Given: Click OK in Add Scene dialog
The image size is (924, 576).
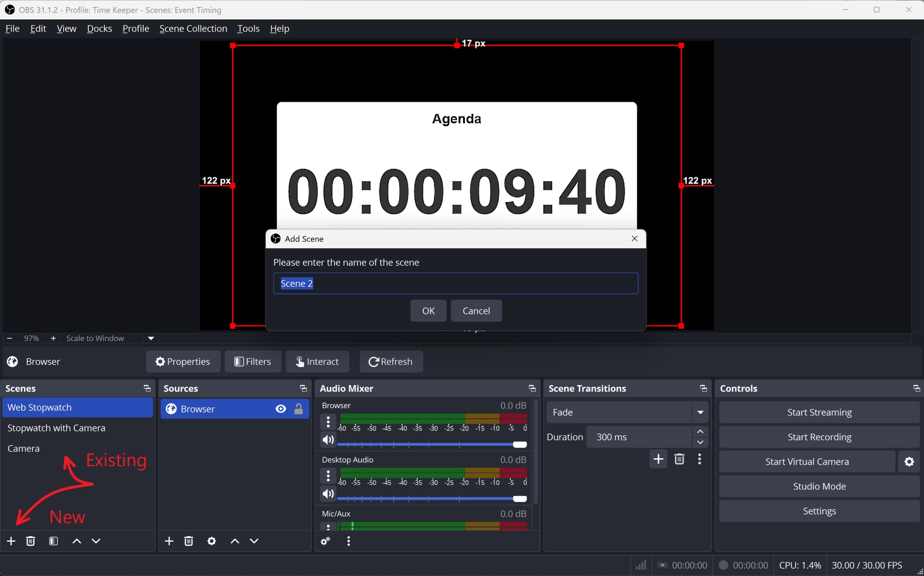Looking at the screenshot, I should pos(428,311).
